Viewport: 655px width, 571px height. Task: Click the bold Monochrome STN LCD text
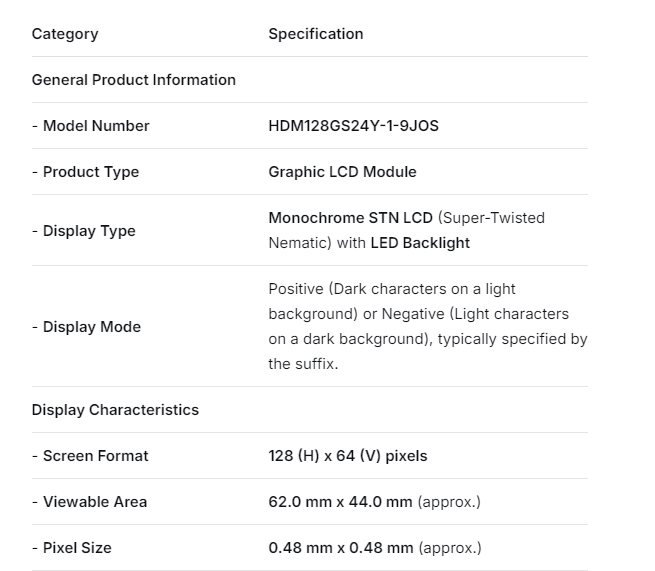click(x=350, y=218)
